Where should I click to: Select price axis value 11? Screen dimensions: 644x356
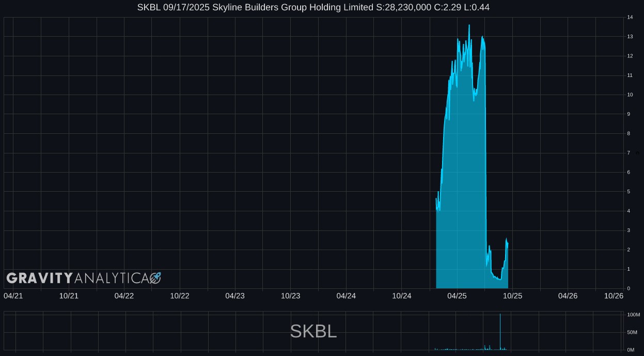630,75
